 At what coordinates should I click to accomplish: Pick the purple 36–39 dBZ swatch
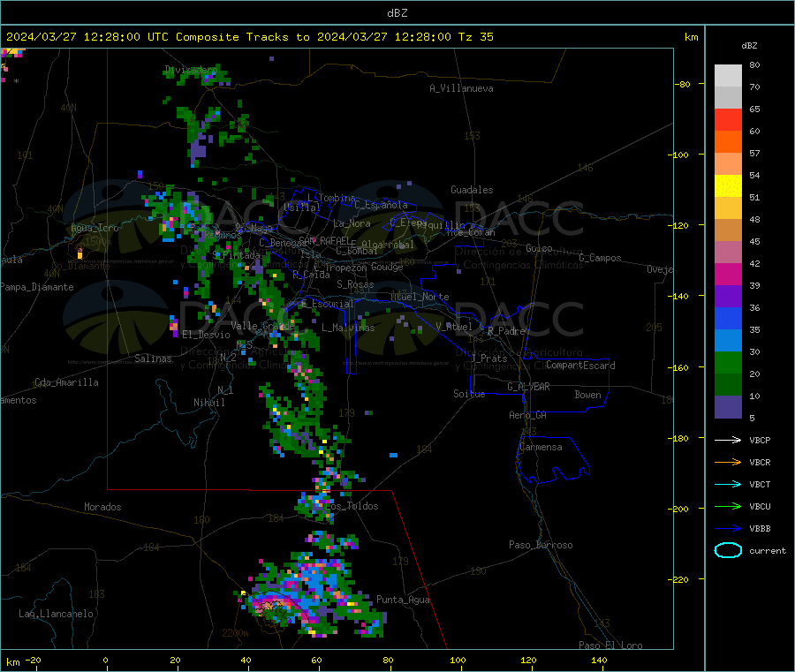point(728,297)
